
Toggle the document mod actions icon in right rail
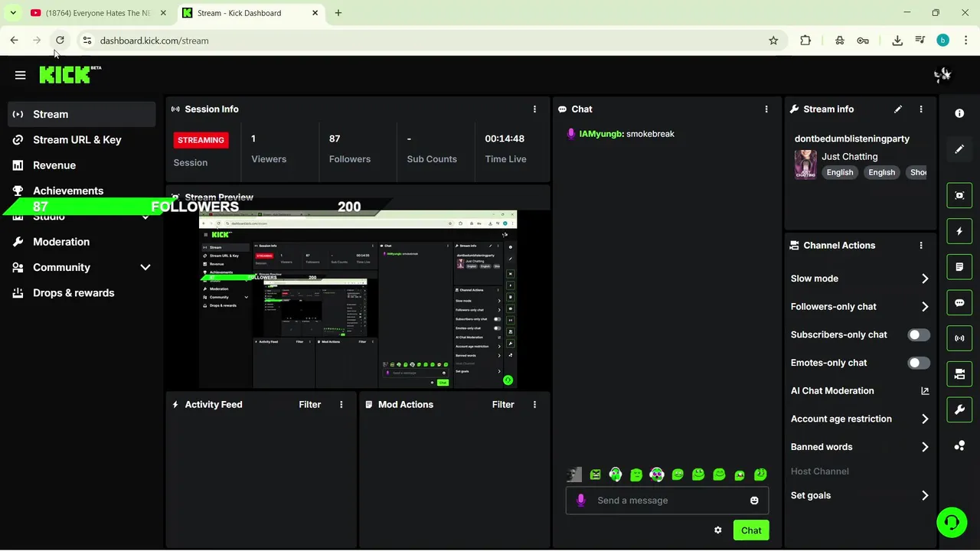click(x=959, y=267)
